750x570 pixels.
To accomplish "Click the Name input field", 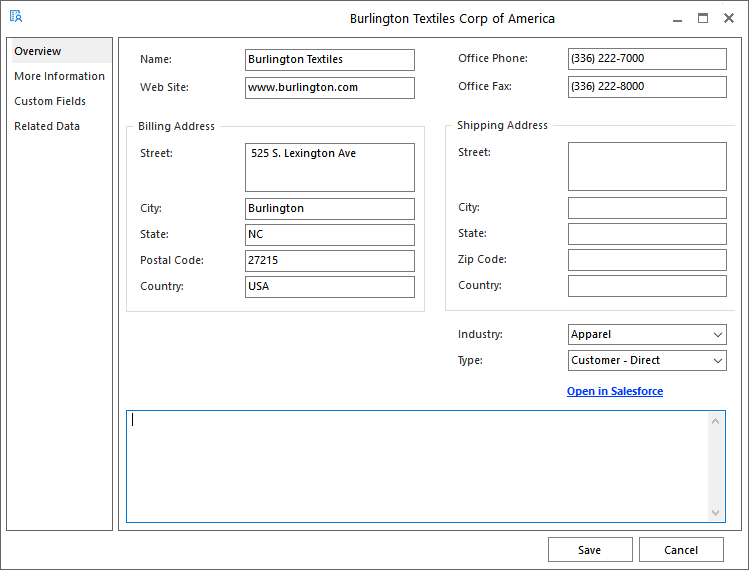I will pyautogui.click(x=329, y=60).
